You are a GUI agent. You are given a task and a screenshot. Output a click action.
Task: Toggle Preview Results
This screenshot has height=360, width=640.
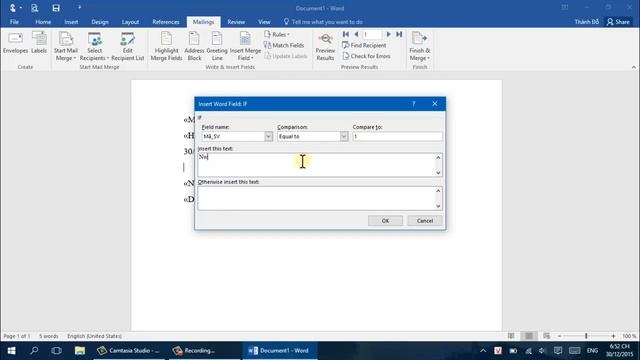[x=325, y=47]
